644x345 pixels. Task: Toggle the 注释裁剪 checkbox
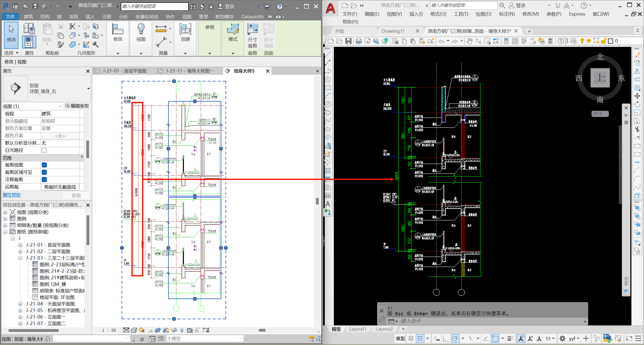coord(44,180)
